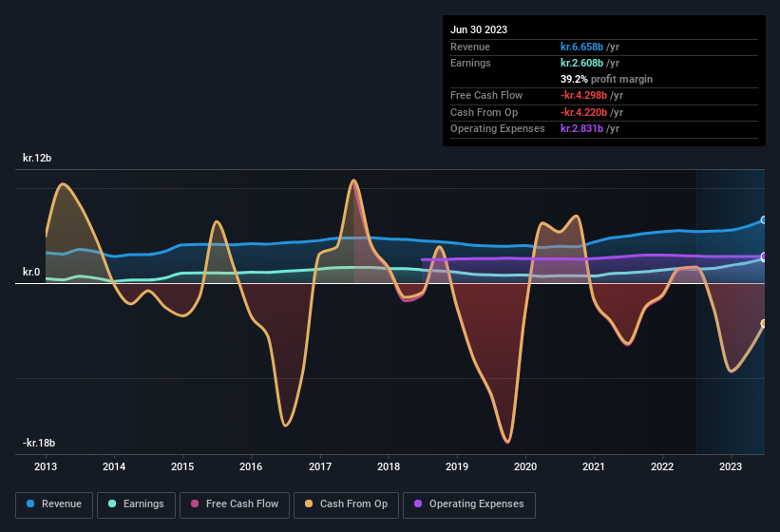
Task: Click the 2013 x-axis label
Action: [x=46, y=466]
